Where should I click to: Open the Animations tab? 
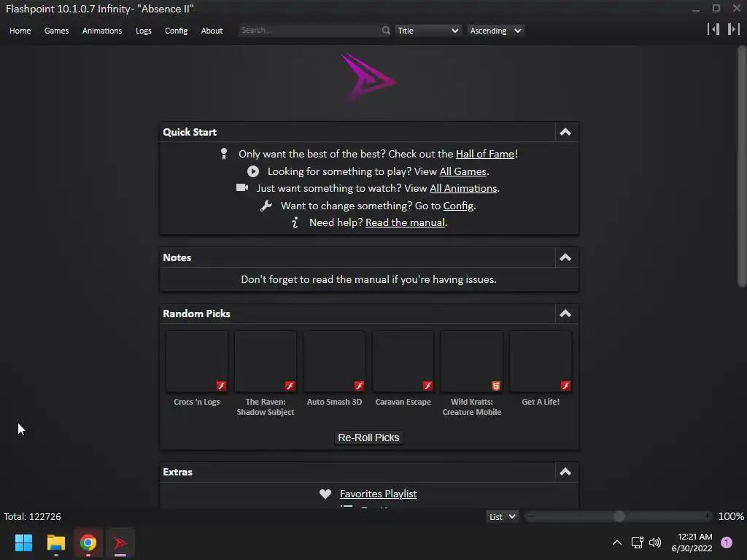point(102,31)
